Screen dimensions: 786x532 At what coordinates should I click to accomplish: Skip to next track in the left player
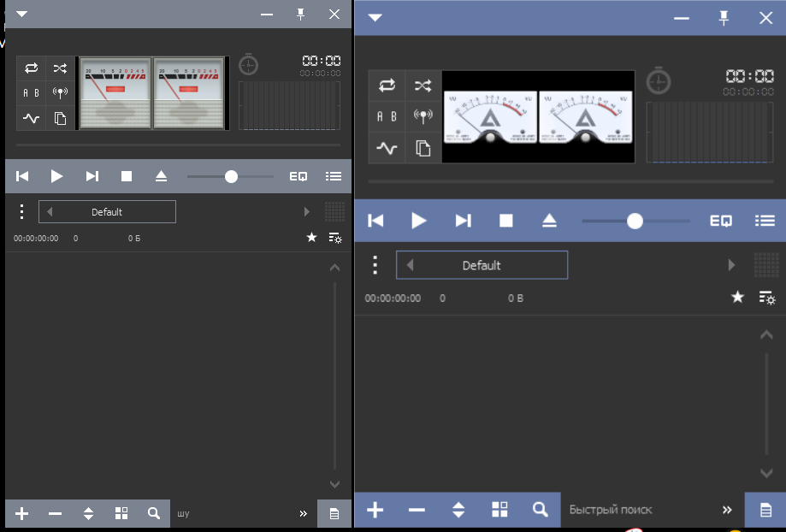pyautogui.click(x=92, y=176)
